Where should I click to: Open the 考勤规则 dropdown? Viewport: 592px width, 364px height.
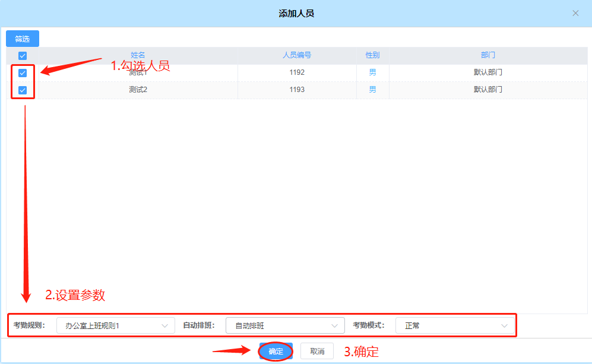click(116, 325)
